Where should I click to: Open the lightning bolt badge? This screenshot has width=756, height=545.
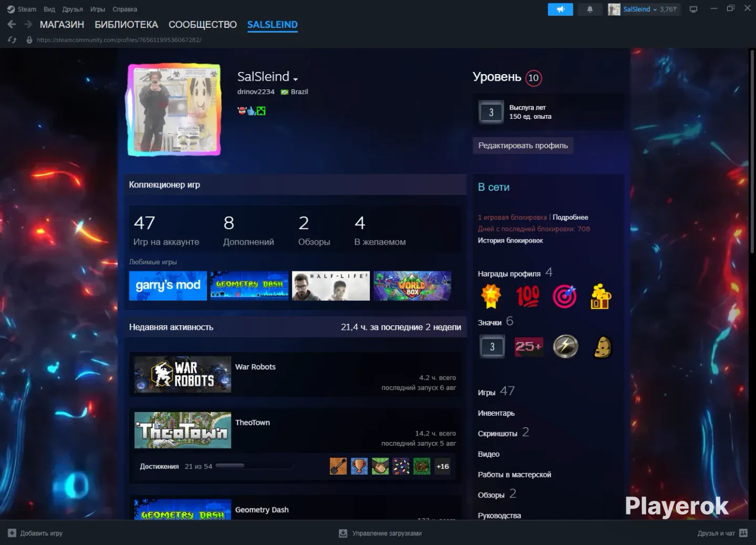tap(565, 347)
